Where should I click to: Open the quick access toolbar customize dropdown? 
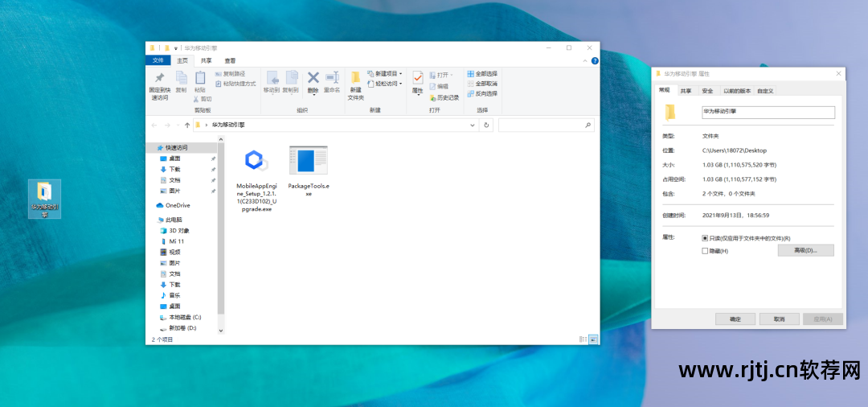tap(176, 48)
